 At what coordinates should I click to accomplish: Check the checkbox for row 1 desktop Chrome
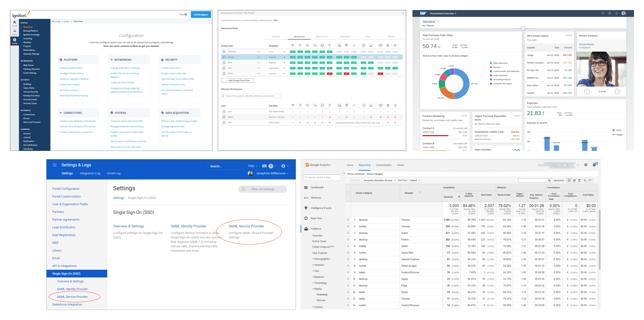click(x=348, y=220)
